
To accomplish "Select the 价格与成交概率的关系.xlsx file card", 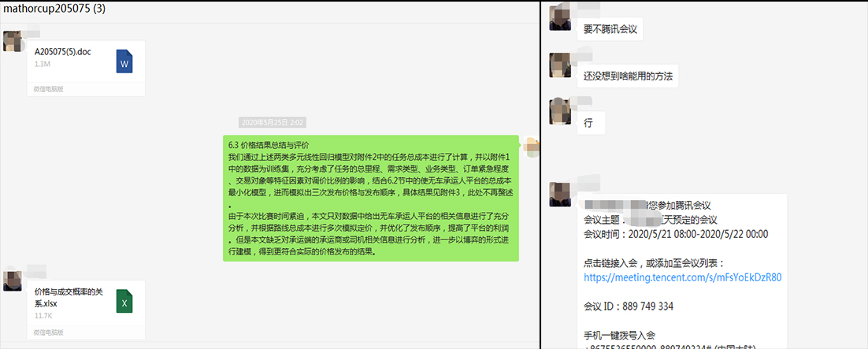I will tap(86, 310).
